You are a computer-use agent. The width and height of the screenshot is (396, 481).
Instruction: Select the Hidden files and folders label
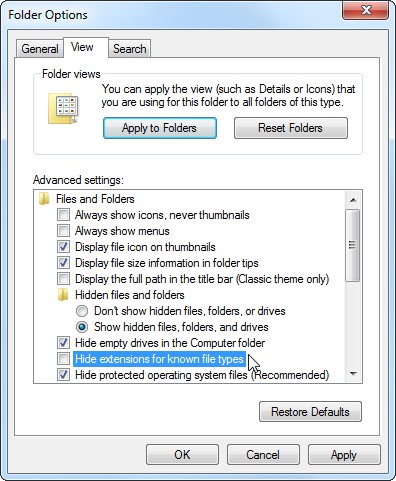(130, 295)
